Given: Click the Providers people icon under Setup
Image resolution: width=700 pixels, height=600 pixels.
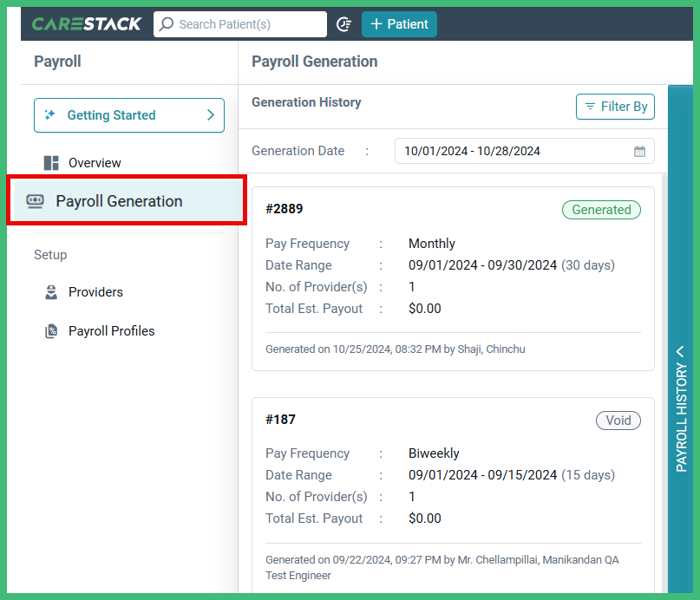Looking at the screenshot, I should (x=50, y=292).
